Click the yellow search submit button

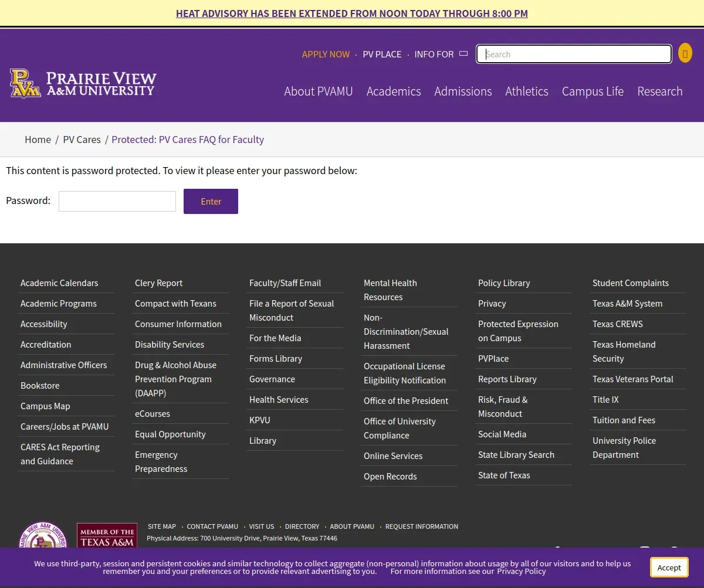pyautogui.click(x=685, y=53)
